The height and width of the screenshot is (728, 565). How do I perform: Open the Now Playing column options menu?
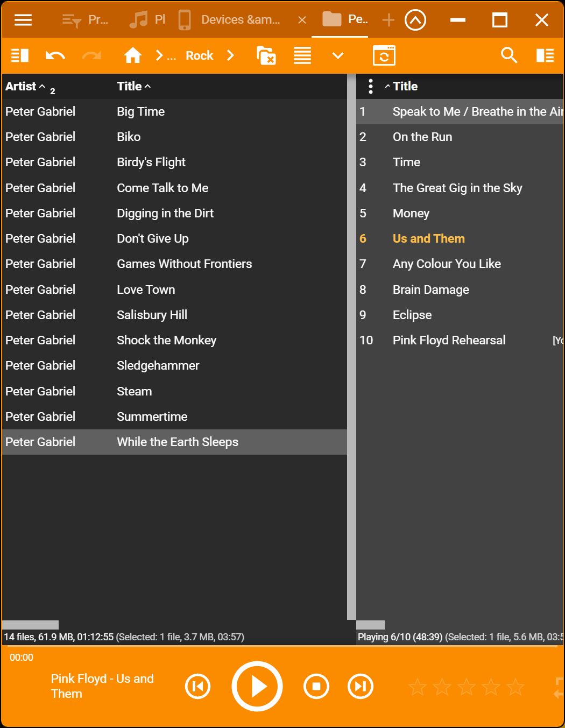click(370, 86)
